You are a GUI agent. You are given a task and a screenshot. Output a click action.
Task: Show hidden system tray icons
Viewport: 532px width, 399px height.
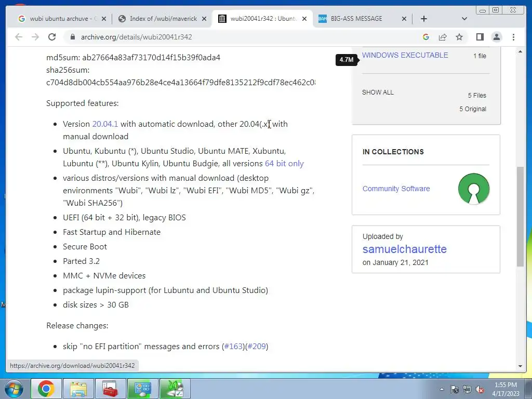coord(442,389)
